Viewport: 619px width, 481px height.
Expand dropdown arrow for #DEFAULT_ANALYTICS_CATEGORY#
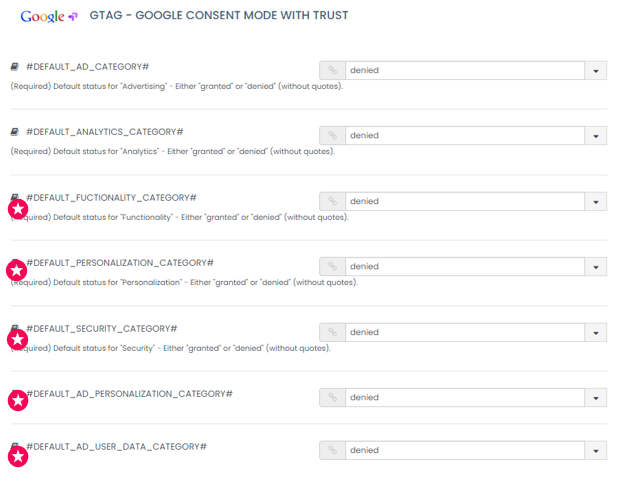pyautogui.click(x=596, y=136)
